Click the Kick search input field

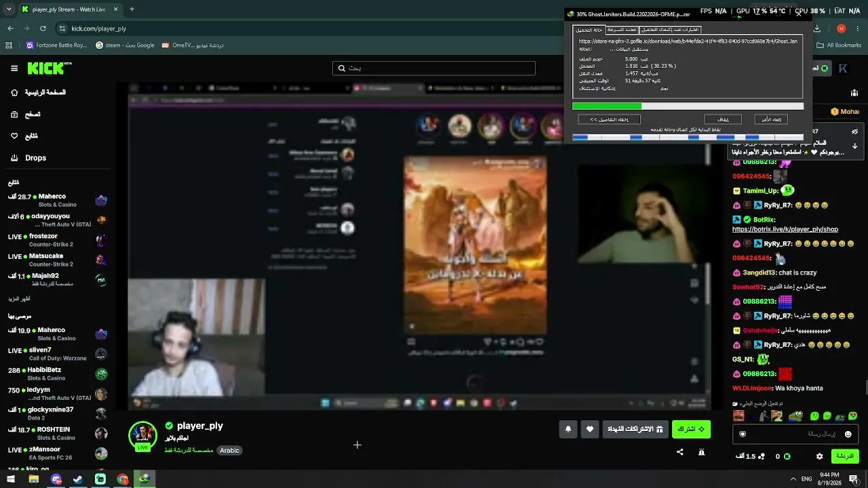[434, 68]
